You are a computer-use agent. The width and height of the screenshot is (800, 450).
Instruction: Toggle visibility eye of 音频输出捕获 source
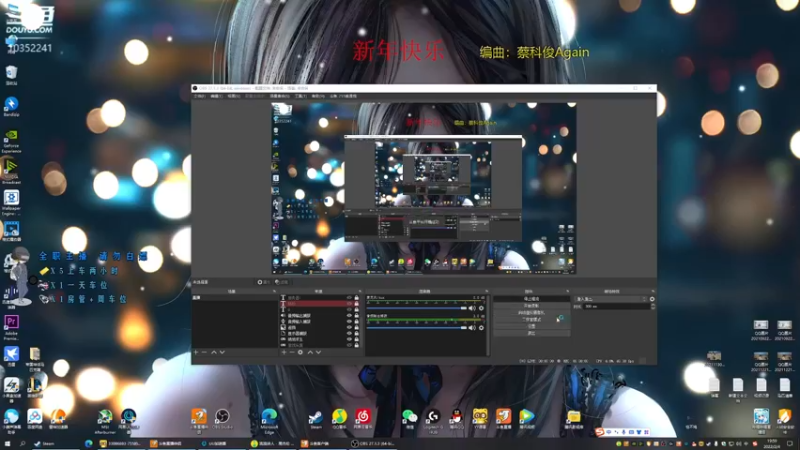coord(349,315)
